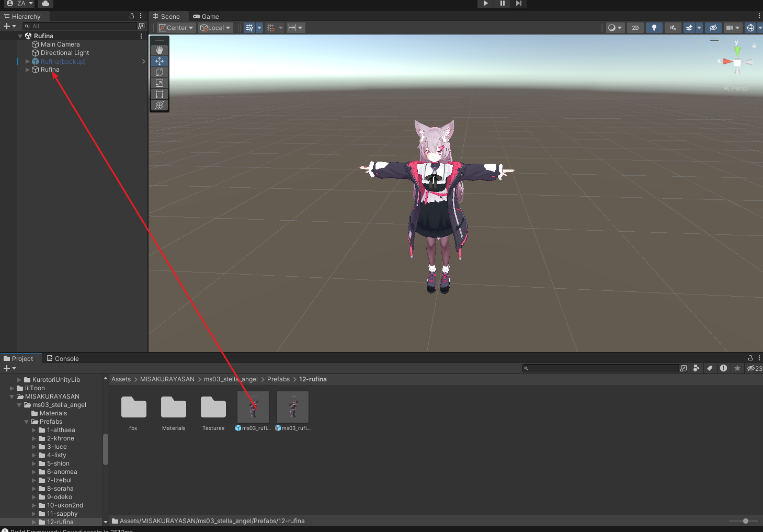Click the Search by Type icon

[696, 368]
